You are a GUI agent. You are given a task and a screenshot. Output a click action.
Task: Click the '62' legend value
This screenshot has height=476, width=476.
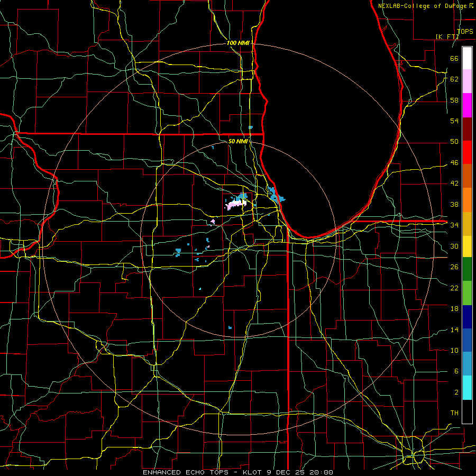point(454,79)
